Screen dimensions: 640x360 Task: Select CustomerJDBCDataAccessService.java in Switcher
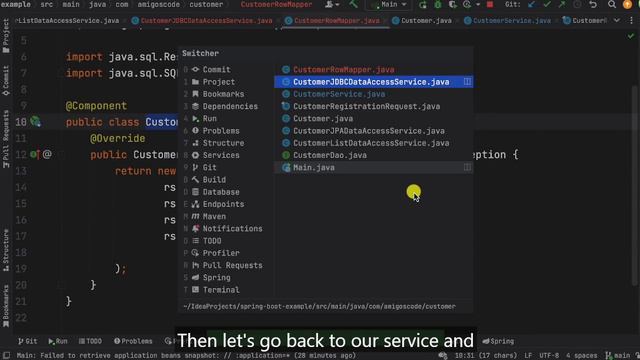[x=373, y=82]
